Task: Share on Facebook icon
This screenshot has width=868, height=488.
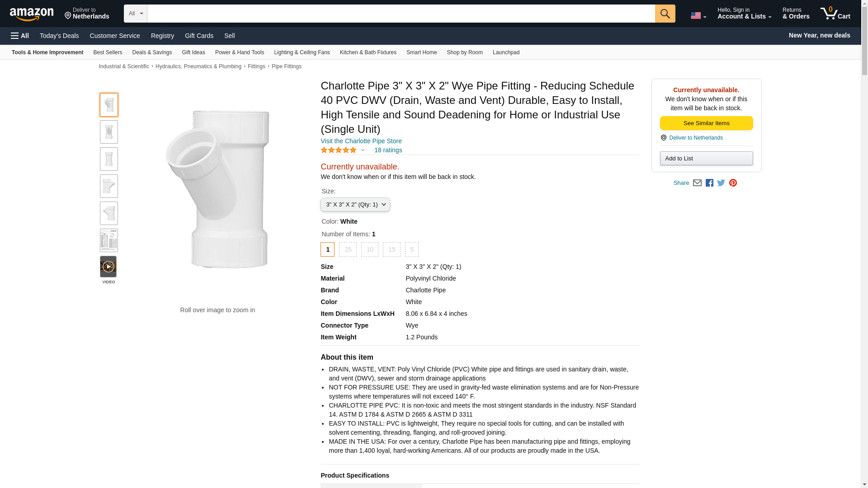Action: [x=709, y=183]
